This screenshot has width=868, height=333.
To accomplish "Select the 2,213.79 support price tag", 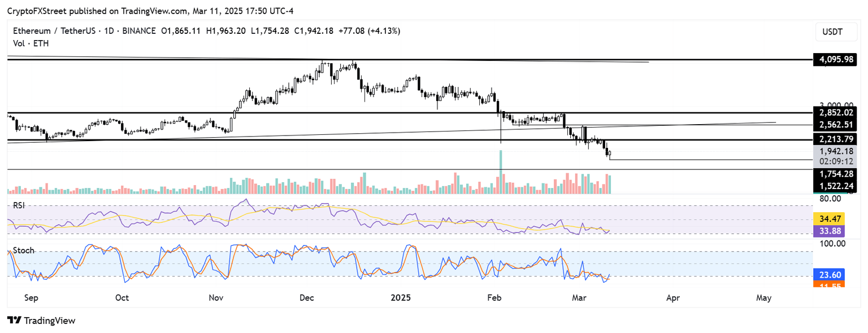I will [835, 138].
